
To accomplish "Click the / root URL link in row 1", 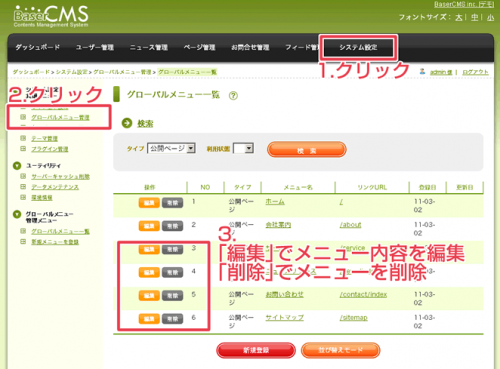I will 341,202.
